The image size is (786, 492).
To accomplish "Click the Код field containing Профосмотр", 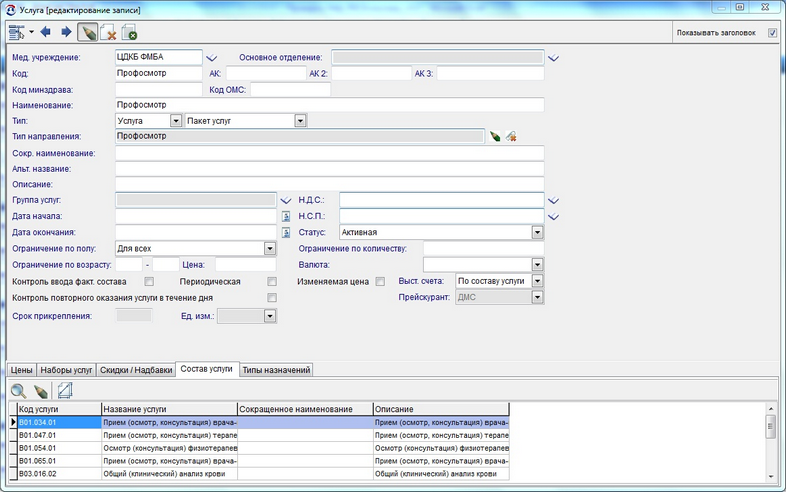I will pyautogui.click(x=159, y=73).
